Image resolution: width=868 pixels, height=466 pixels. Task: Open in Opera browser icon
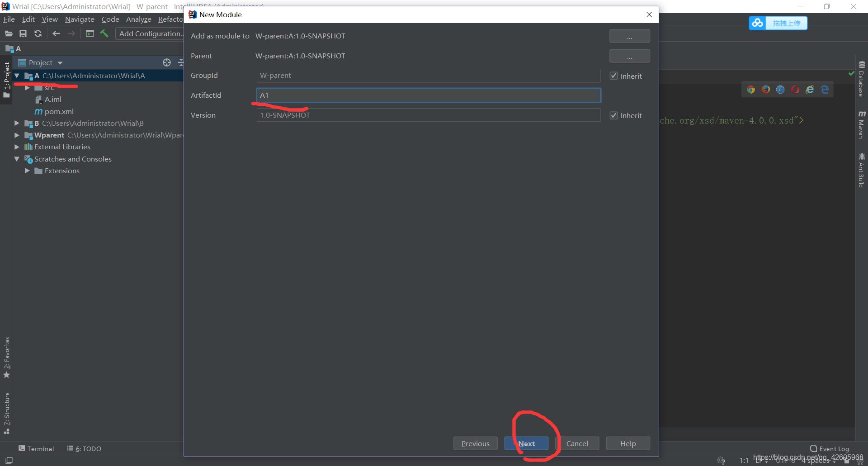tap(795, 90)
